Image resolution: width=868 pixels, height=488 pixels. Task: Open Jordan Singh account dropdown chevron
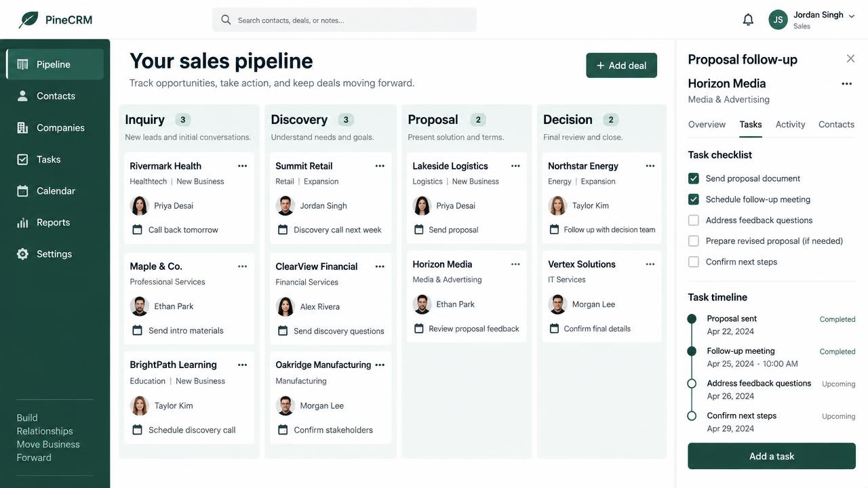click(852, 16)
